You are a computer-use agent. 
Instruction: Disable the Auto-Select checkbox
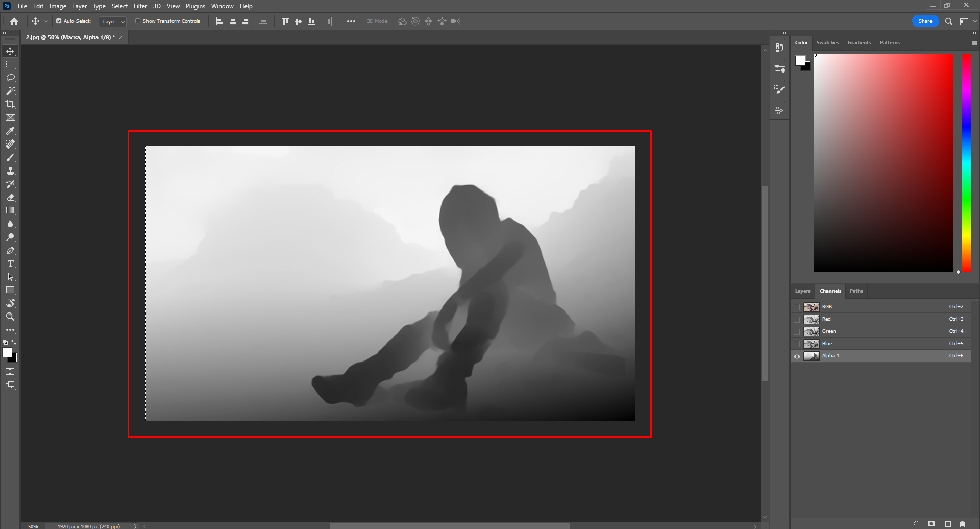59,21
